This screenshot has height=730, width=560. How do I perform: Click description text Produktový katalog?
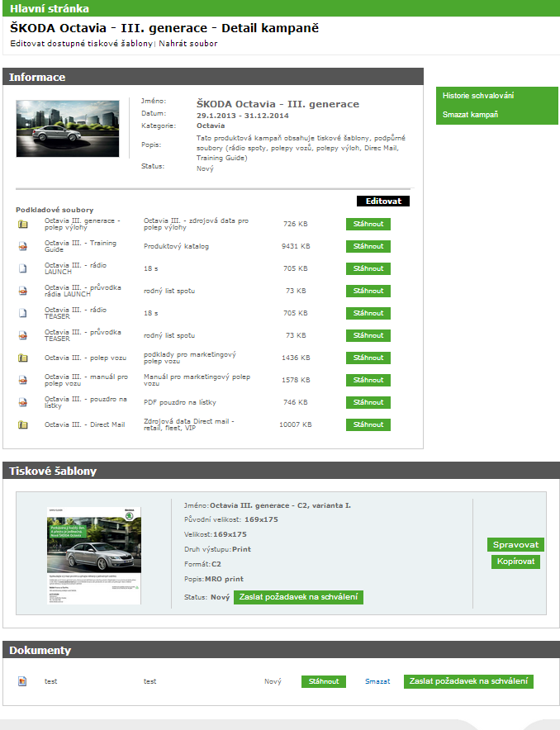tap(176, 246)
